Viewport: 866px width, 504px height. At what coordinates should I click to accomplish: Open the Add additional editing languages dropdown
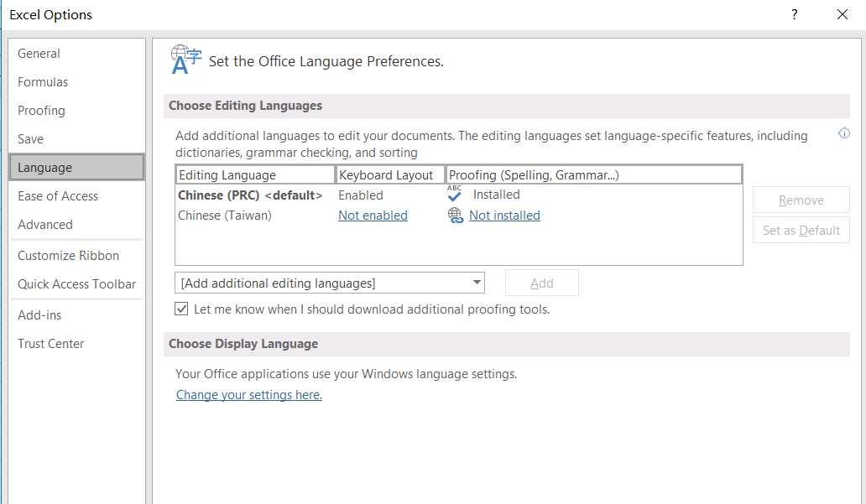330,283
